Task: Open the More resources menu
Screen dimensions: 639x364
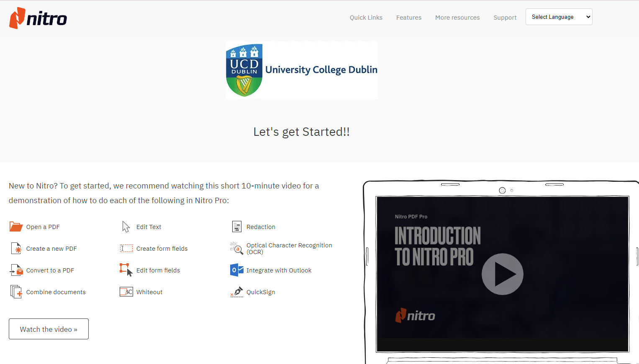Action: [x=457, y=17]
